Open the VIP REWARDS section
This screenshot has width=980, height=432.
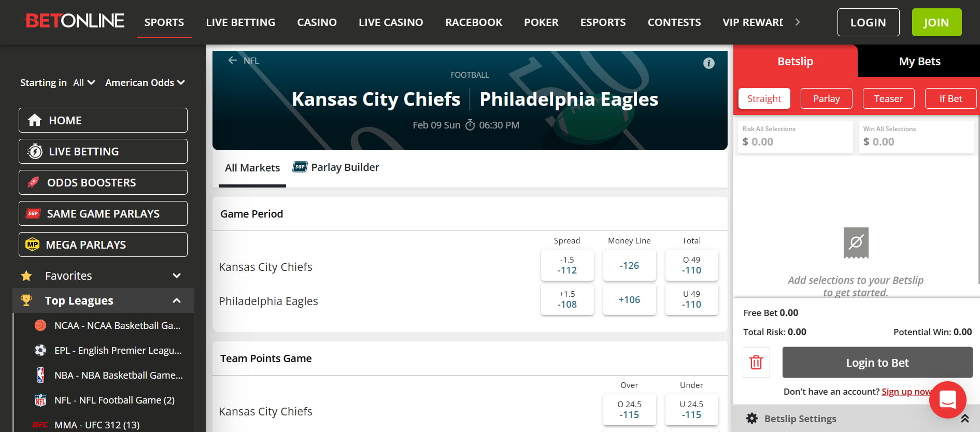point(752,22)
